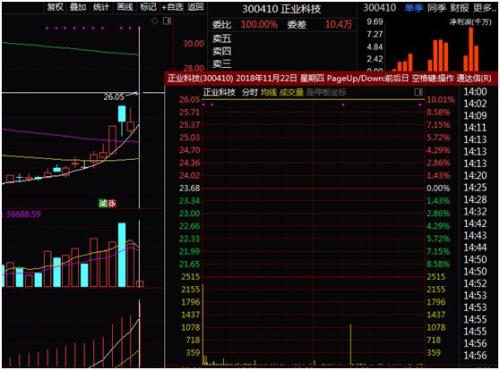Viewport: 500px width, 370px height.
Task: Click the red 10.01% limit-up label
Action: [441, 100]
